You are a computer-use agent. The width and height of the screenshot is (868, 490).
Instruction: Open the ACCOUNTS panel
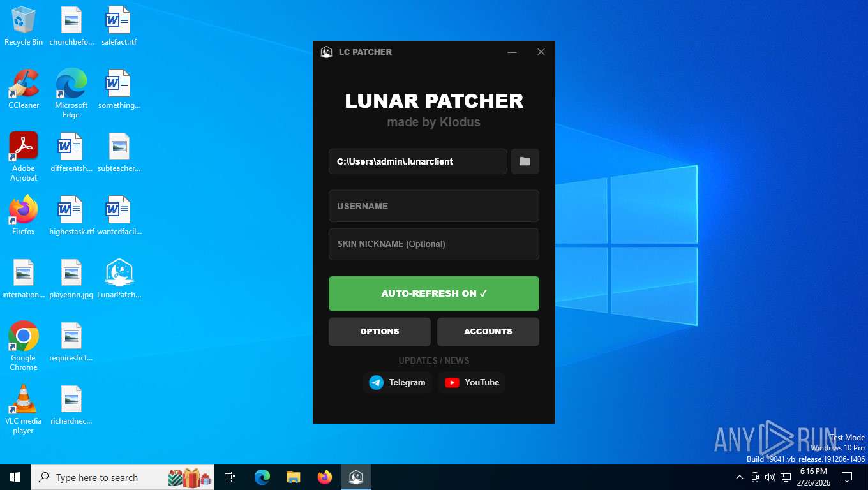[488, 332]
